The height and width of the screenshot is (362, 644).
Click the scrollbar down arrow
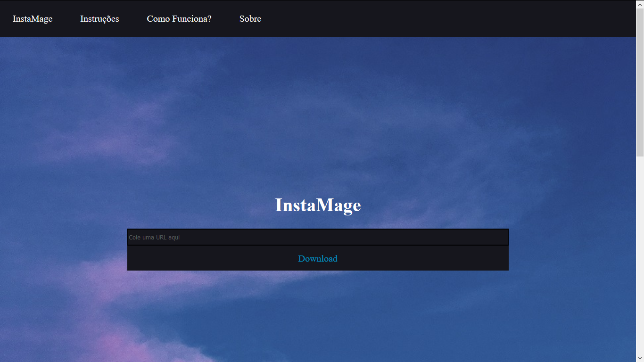pyautogui.click(x=640, y=358)
